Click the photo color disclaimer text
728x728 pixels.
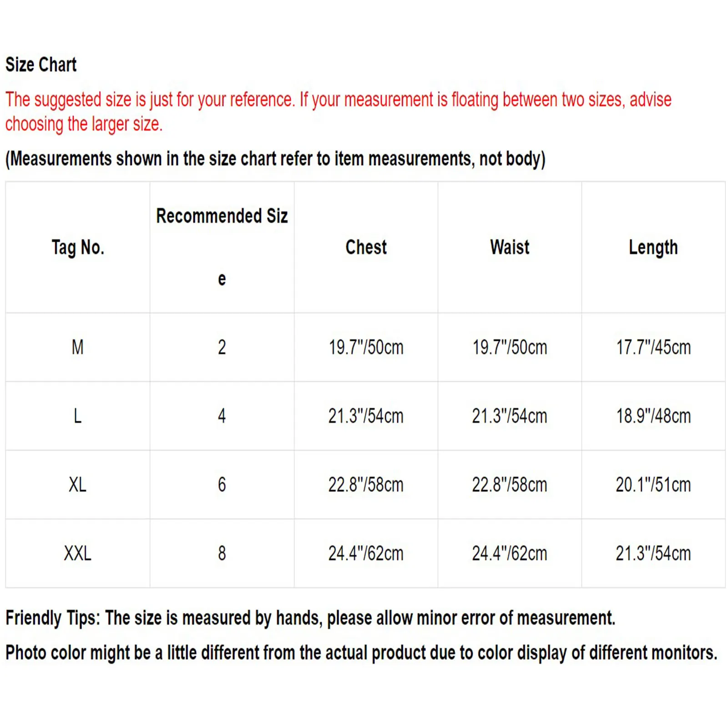coord(361,652)
